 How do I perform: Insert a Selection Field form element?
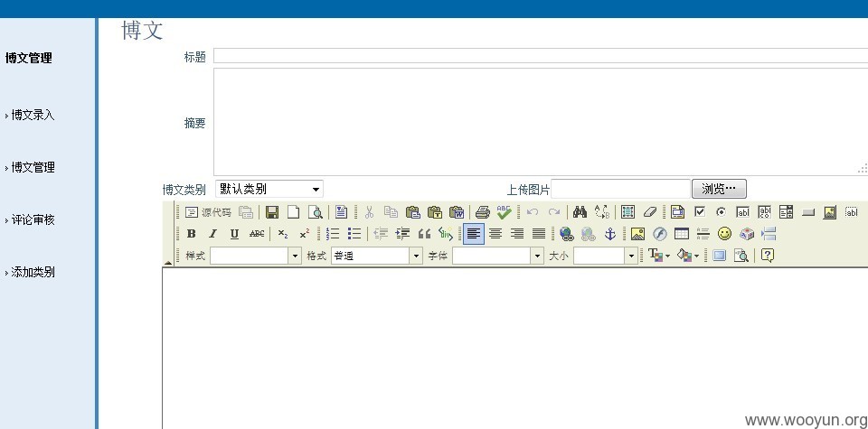[786, 212]
